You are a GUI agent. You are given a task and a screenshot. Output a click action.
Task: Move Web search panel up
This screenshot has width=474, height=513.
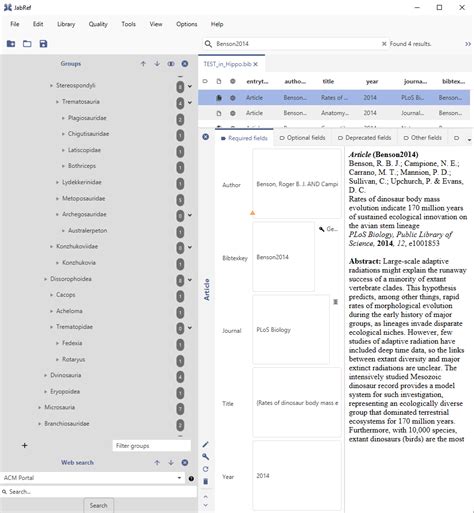click(157, 463)
